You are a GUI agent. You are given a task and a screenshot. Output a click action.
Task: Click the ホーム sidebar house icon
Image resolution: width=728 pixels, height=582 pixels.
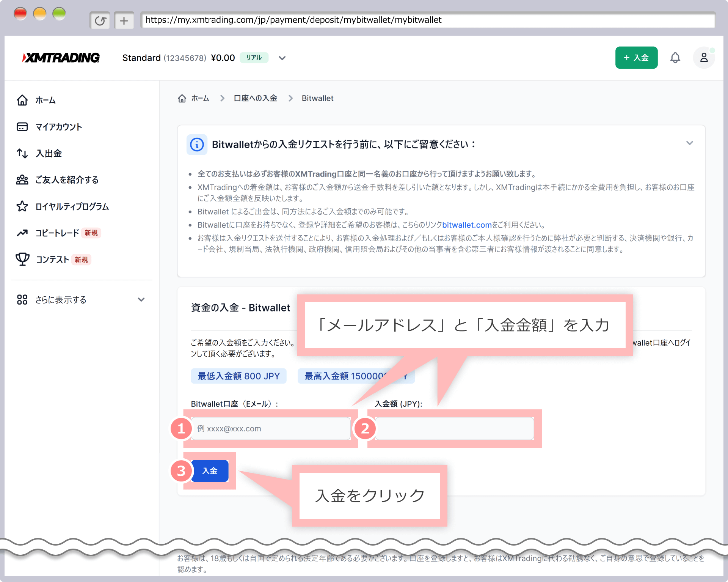coord(22,100)
